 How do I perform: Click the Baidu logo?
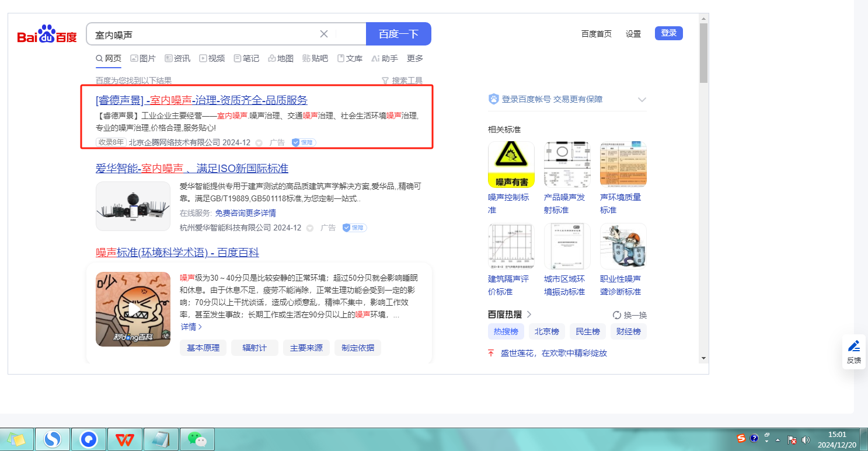coord(47,34)
